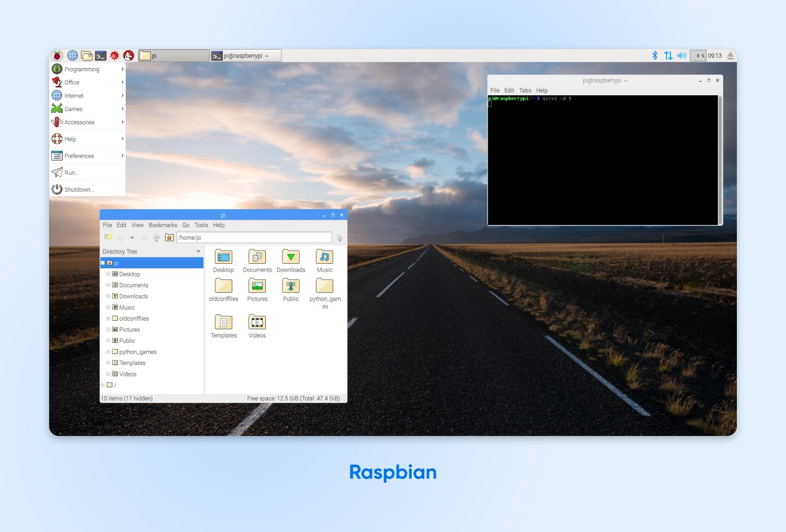Click the CPU usage monitor showing 0 %

coord(698,56)
